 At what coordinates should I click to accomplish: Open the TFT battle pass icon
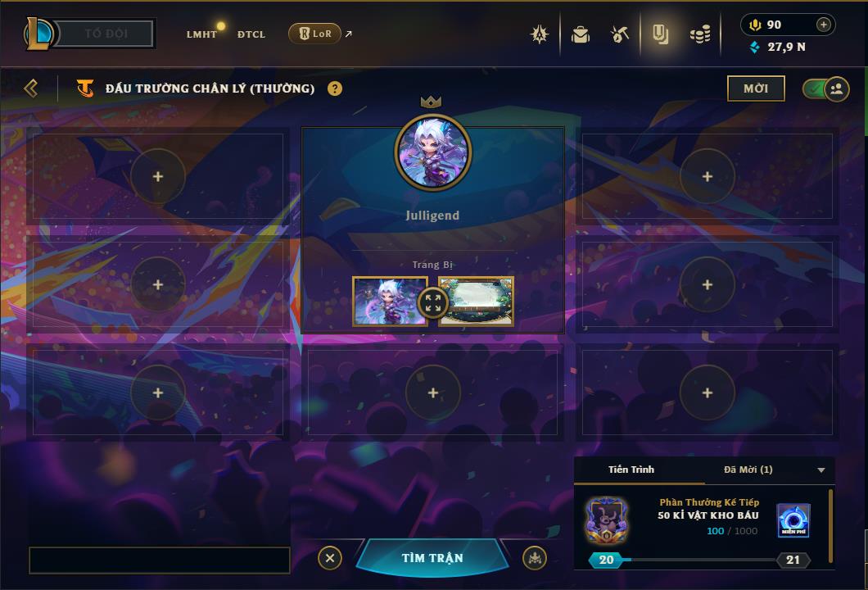660,34
